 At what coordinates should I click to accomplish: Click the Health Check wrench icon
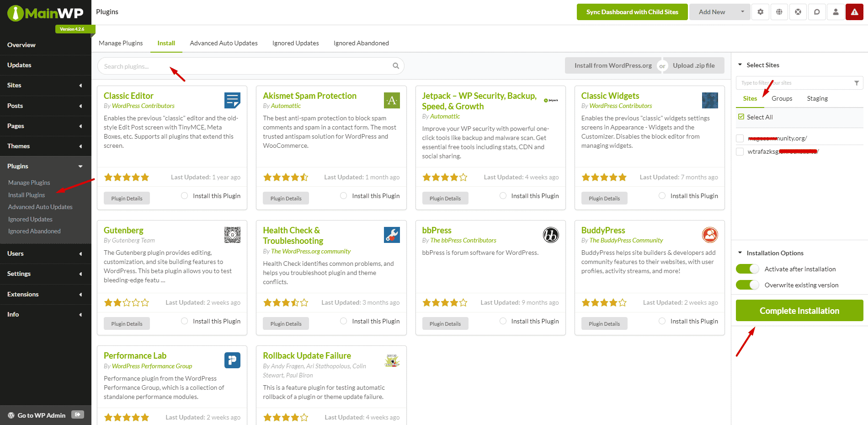click(x=392, y=235)
